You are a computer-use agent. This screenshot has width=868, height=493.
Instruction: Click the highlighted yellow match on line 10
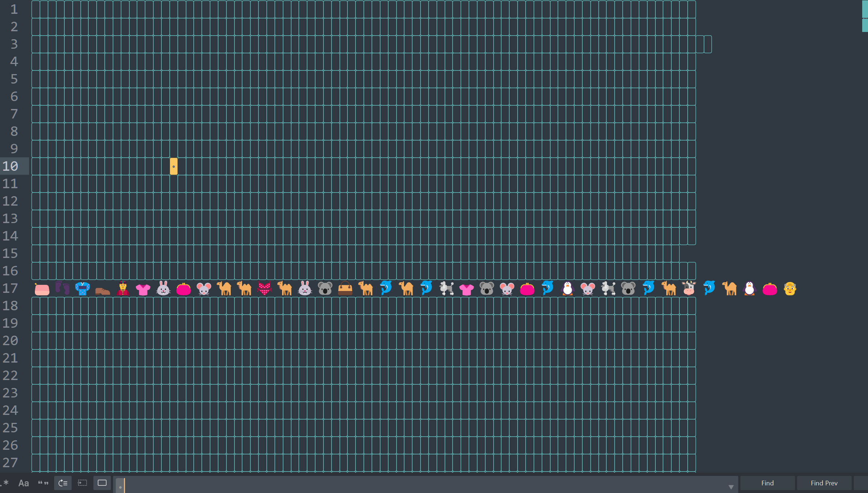tap(174, 166)
